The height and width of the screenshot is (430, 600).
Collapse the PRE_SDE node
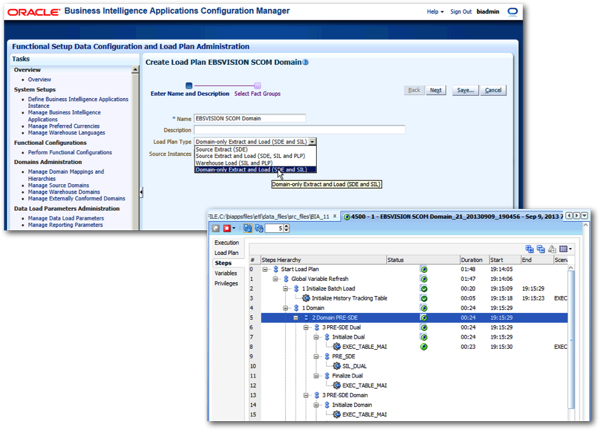tap(316, 357)
